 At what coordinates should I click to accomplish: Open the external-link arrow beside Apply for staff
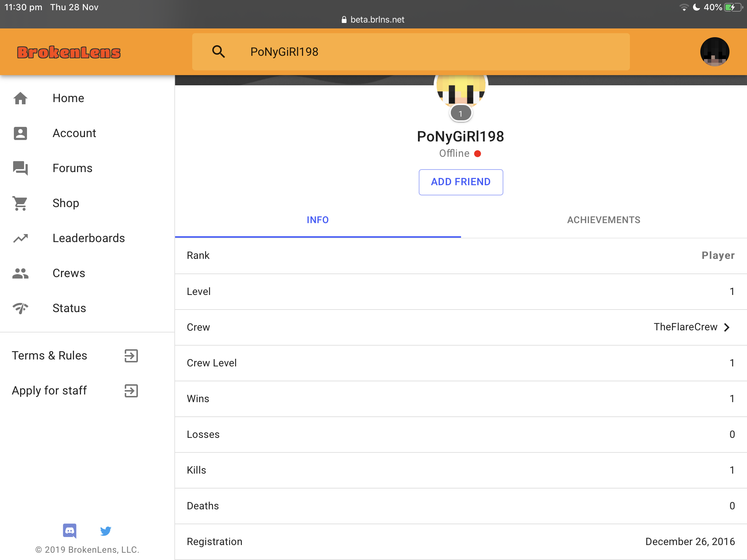click(x=131, y=390)
